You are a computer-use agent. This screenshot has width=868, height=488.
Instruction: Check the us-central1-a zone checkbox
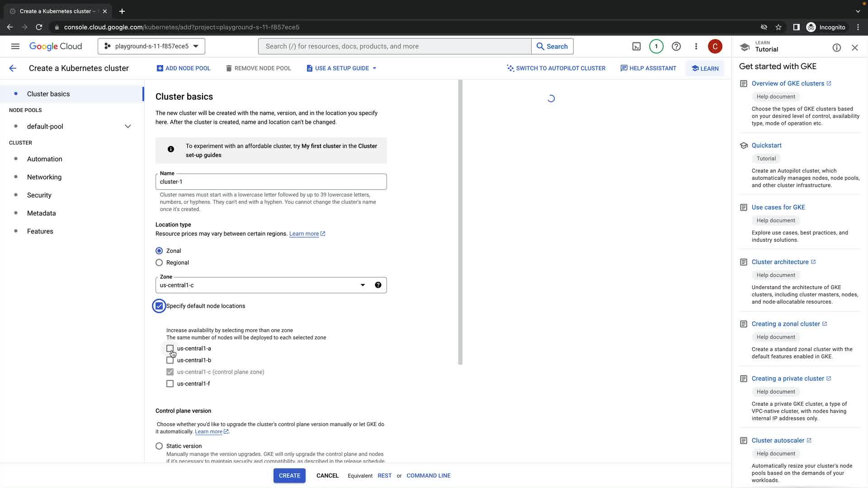(170, 348)
